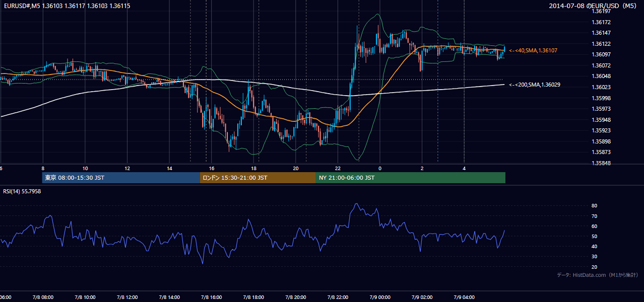The height and width of the screenshot is (302, 644).
Task: Click price level 1.36197 on the axis
Action: [x=601, y=11]
